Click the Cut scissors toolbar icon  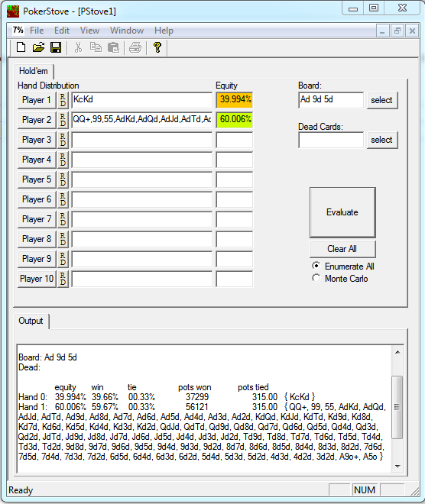(x=78, y=47)
